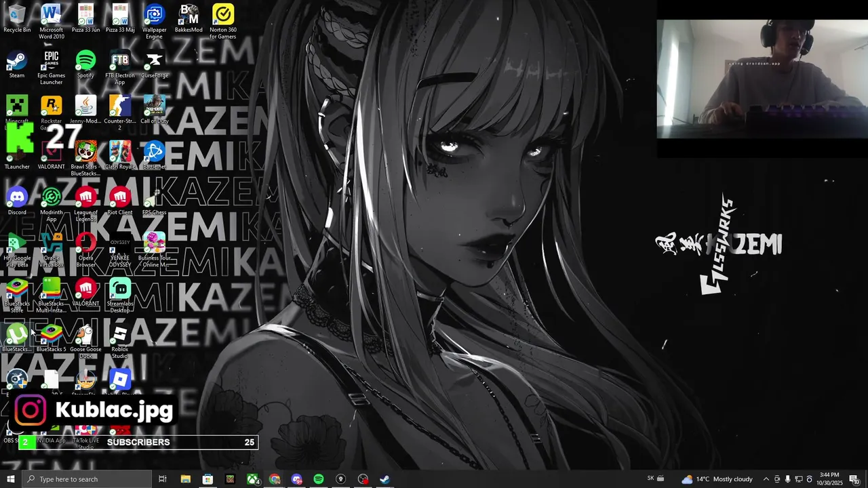
Task: Open the 3:44 PM clock calendar
Action: [829, 479]
